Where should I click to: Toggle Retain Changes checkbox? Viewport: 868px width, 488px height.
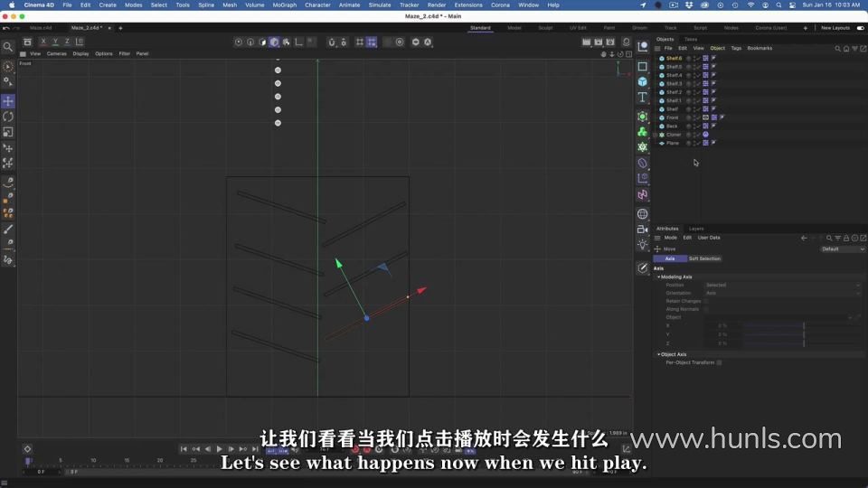click(706, 301)
